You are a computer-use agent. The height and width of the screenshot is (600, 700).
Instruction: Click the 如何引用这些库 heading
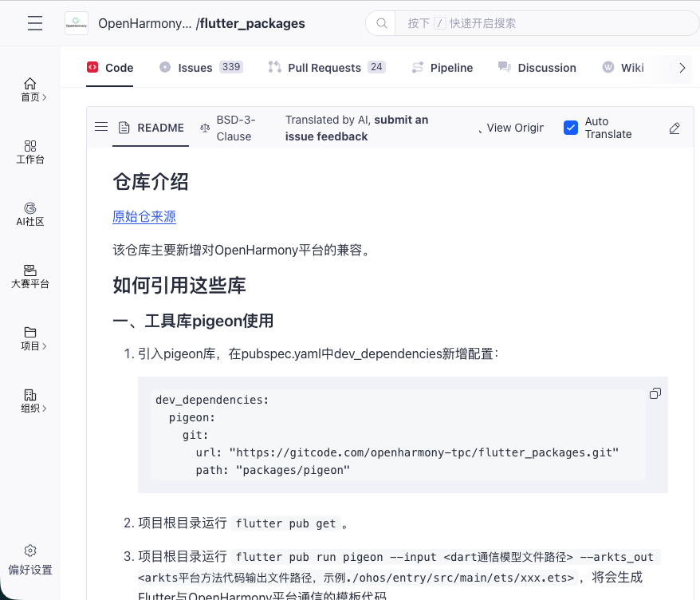179,285
